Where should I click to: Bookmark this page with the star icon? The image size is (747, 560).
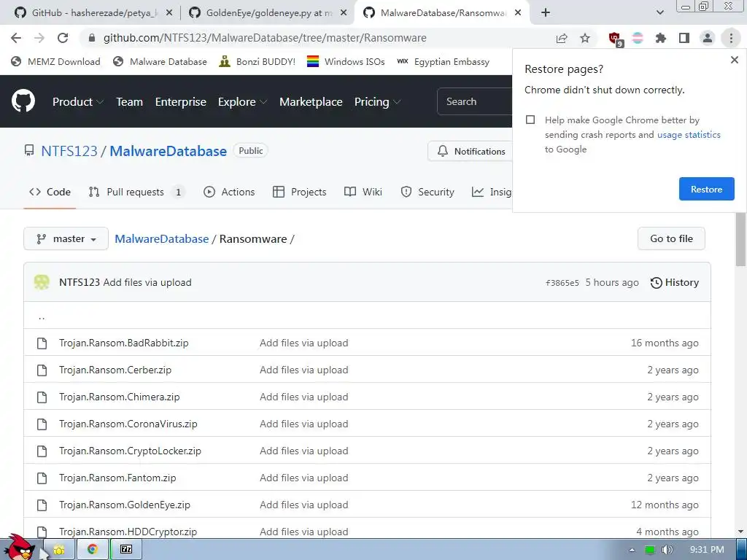(x=585, y=38)
